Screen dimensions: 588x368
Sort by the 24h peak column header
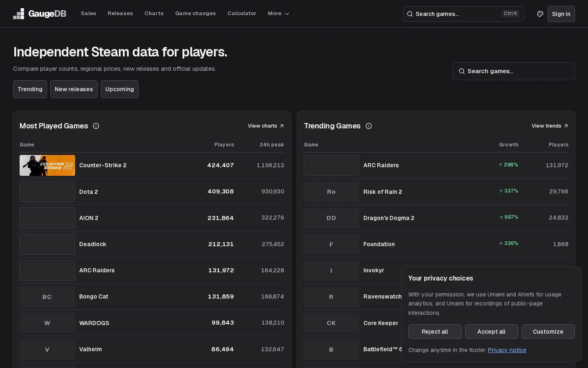click(x=272, y=145)
